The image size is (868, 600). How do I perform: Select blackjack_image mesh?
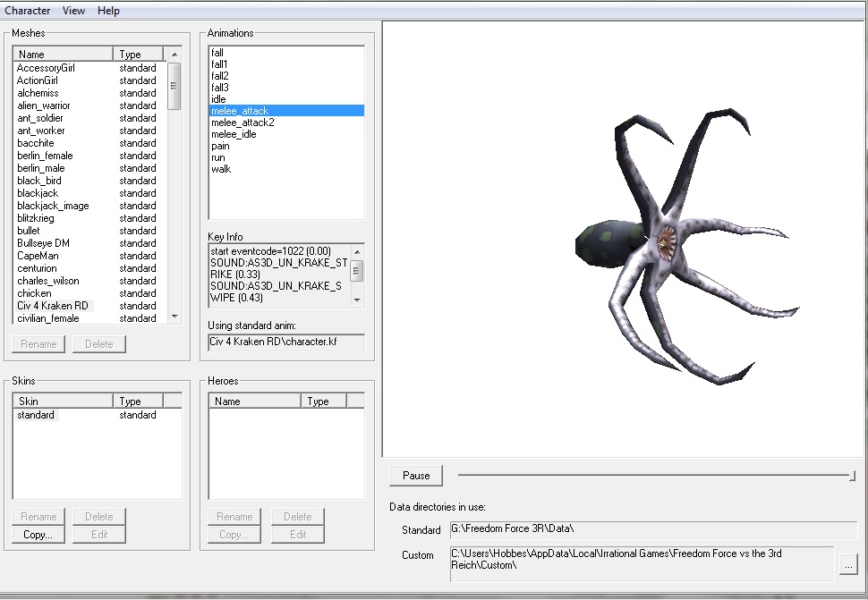click(89, 206)
